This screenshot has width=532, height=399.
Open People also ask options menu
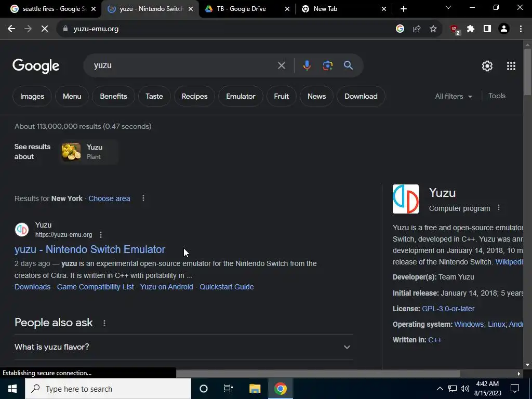tap(104, 323)
